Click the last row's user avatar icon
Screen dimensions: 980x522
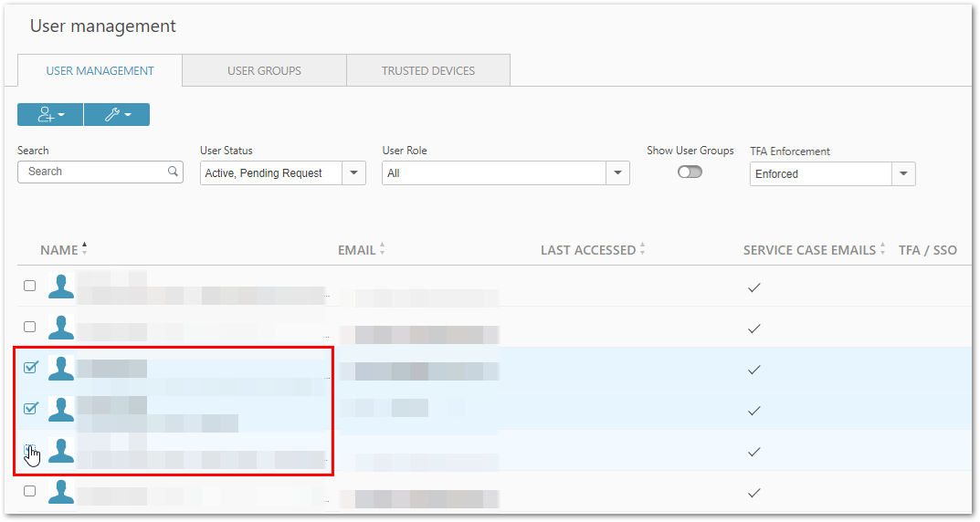click(61, 491)
